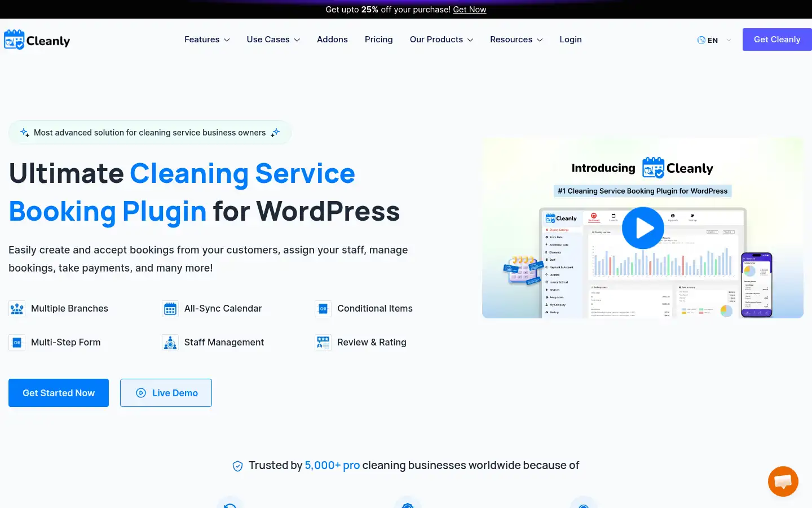Expand the Our Products dropdown
This screenshot has width=812, height=508.
(442, 40)
